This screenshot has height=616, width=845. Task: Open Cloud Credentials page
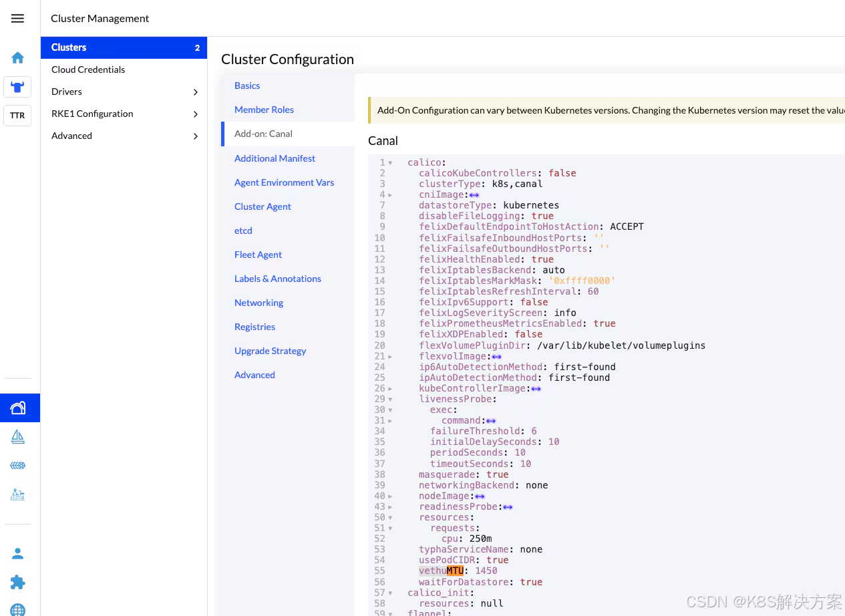[124, 69]
